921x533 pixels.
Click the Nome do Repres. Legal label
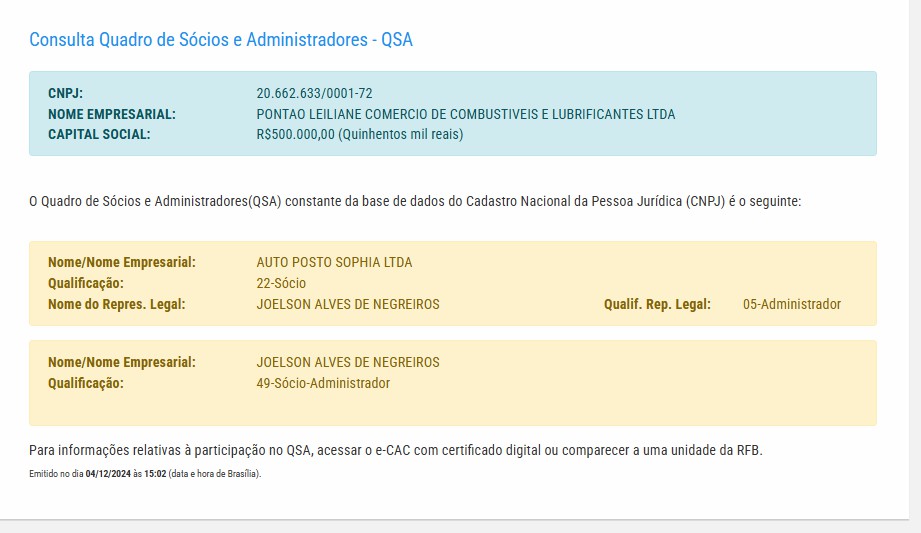tap(116, 304)
